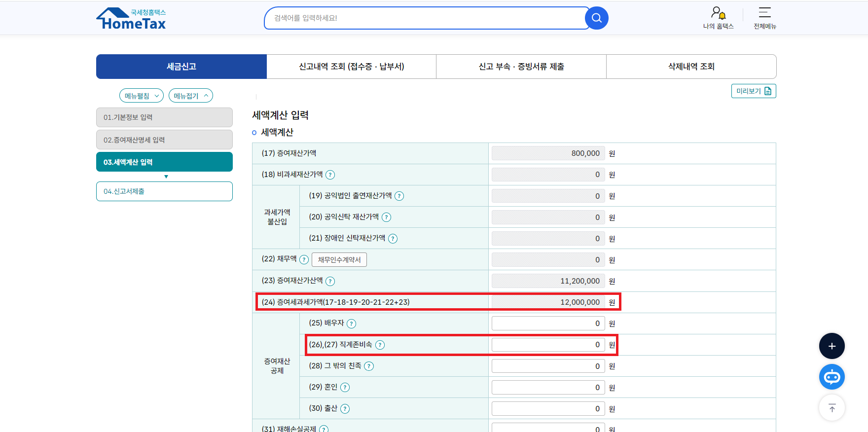
Task: Open help icon for (30) 출산
Action: tap(345, 409)
